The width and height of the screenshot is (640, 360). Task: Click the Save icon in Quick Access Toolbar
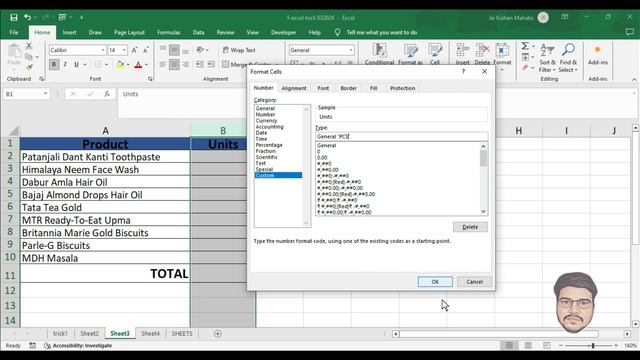tap(14, 18)
